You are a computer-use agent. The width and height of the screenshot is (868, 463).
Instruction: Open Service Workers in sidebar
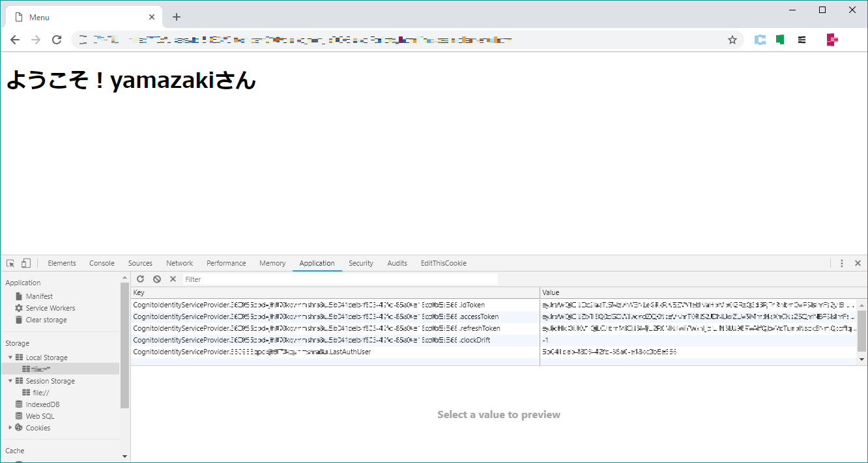tap(50, 308)
